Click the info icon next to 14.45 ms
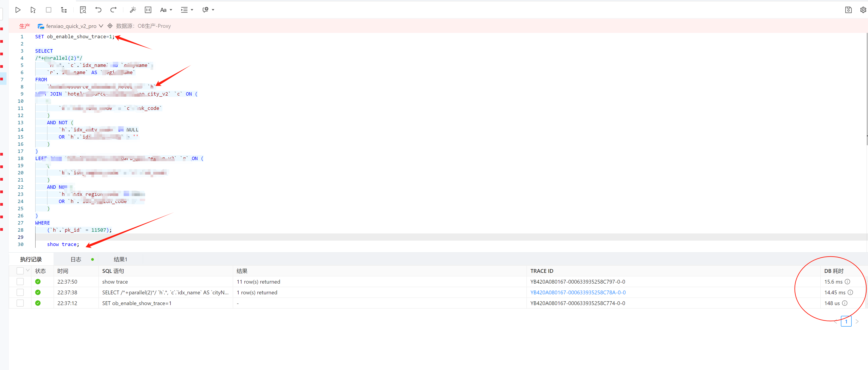This screenshot has width=868, height=370. coord(850,293)
